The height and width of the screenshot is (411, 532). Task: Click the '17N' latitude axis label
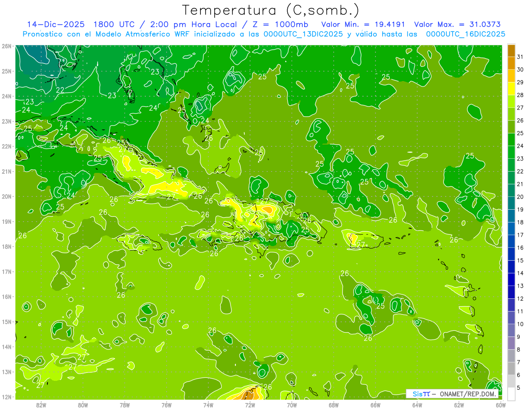point(6,271)
